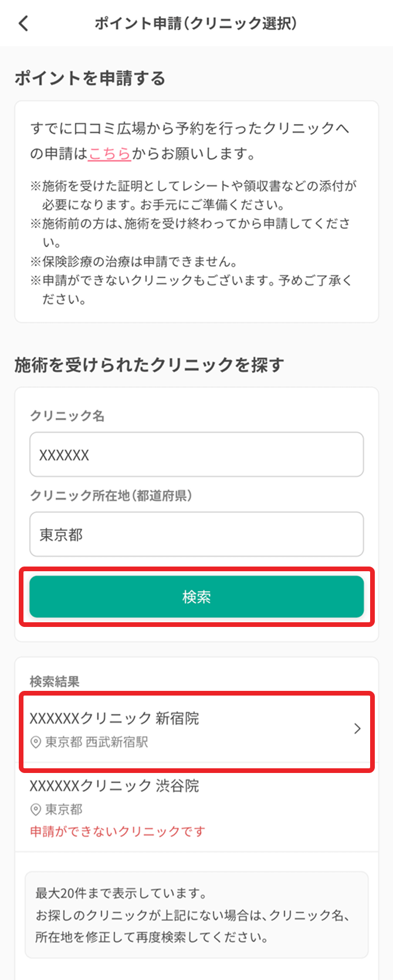Screen dimensions: 393x980
Task: Click the 最大20件まで表示 notice box
Action: pyautogui.click(x=196, y=915)
